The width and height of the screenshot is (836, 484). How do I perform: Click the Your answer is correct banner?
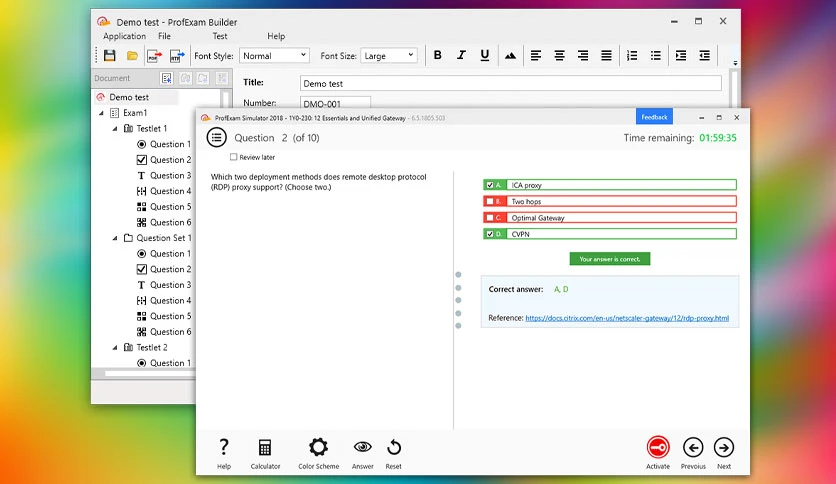pyautogui.click(x=610, y=259)
